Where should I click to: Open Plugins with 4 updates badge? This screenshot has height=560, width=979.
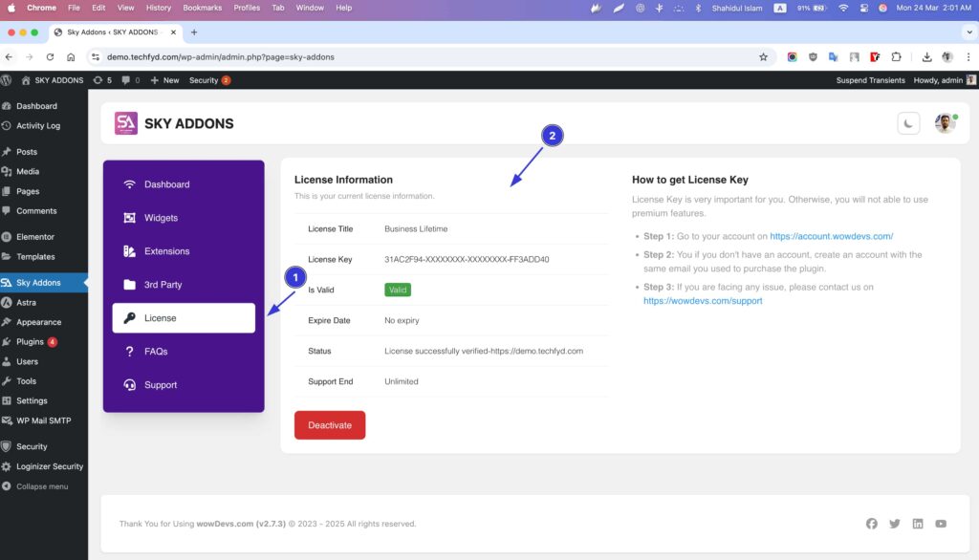click(44, 342)
